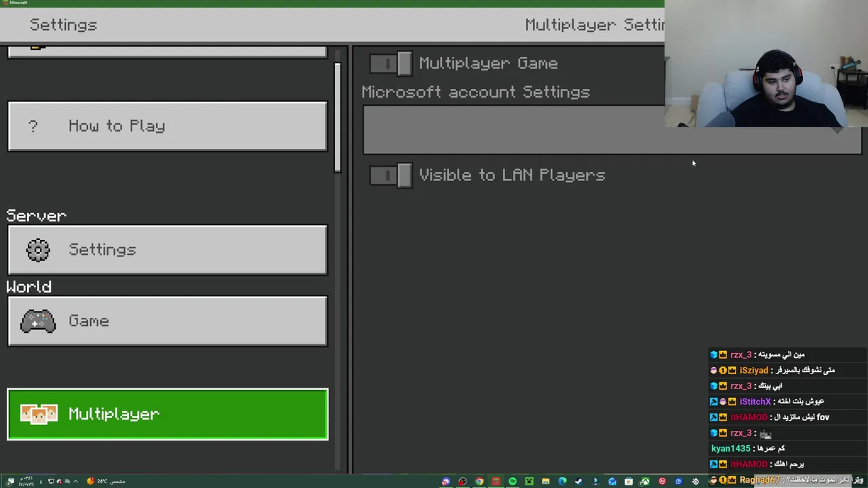Click the SteelSeries gear taskbar icon

695,481
